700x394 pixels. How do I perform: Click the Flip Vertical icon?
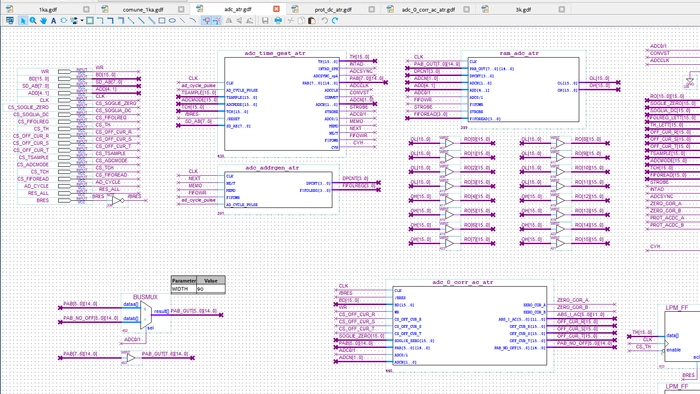[x=239, y=21]
